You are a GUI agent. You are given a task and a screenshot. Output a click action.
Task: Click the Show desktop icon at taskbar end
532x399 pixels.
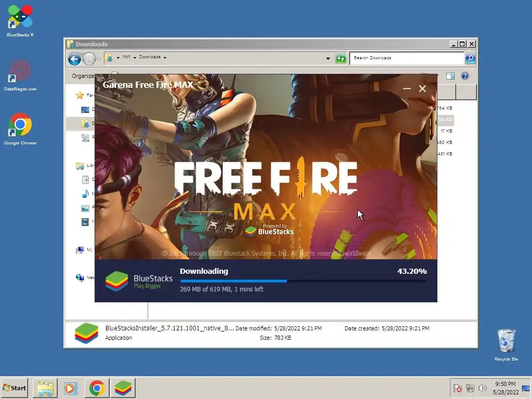526,388
